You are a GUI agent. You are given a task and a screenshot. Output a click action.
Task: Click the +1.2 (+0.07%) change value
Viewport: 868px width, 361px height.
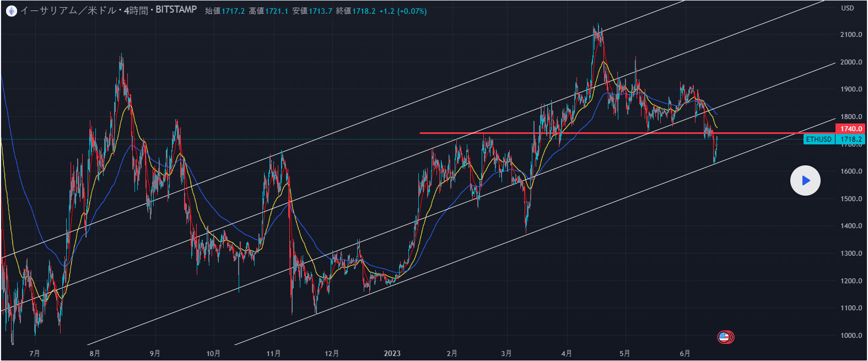click(403, 11)
